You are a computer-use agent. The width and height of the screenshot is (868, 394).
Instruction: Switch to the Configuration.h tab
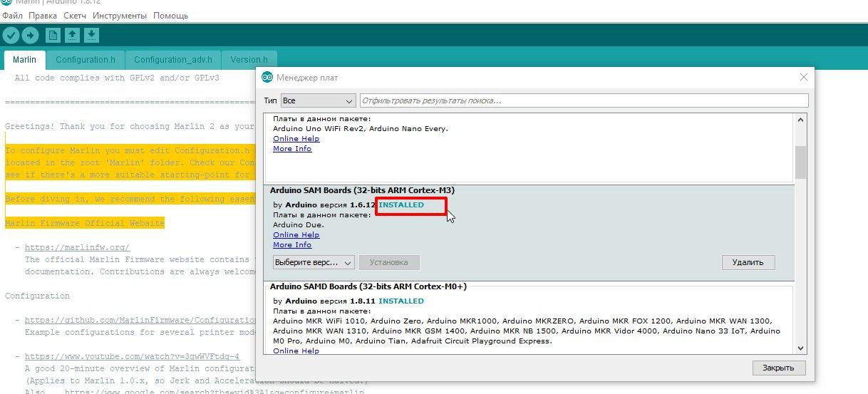(x=86, y=60)
